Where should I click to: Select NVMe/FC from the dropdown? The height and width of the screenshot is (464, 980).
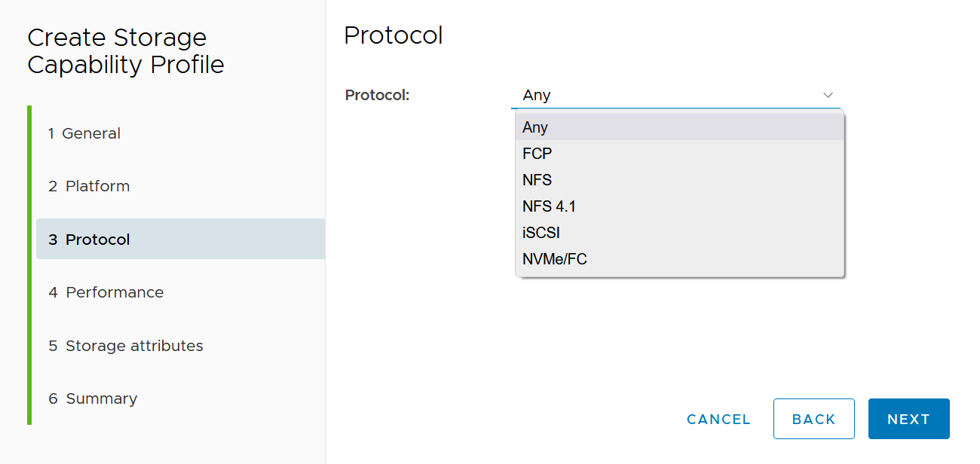point(555,259)
